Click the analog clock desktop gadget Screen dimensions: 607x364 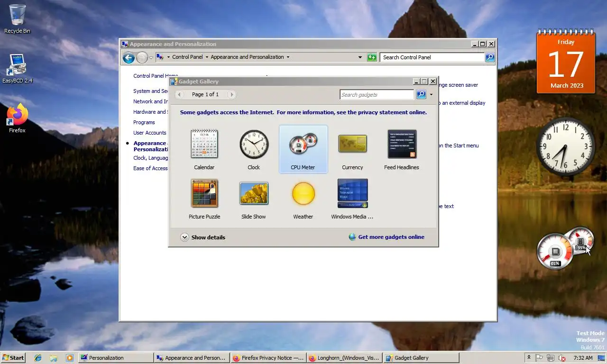click(566, 146)
